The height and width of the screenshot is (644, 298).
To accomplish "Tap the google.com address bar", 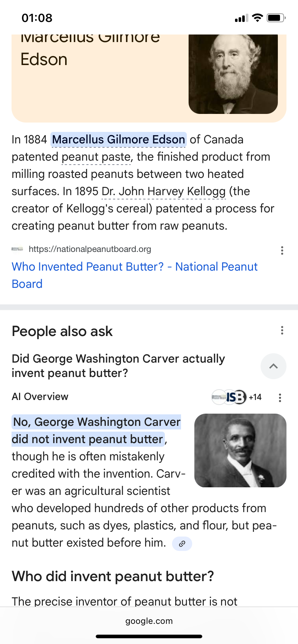I will pyautogui.click(x=149, y=621).
